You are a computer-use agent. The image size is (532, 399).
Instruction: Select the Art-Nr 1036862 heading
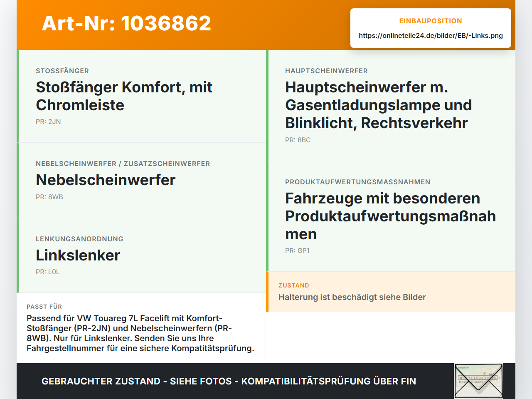126,23
